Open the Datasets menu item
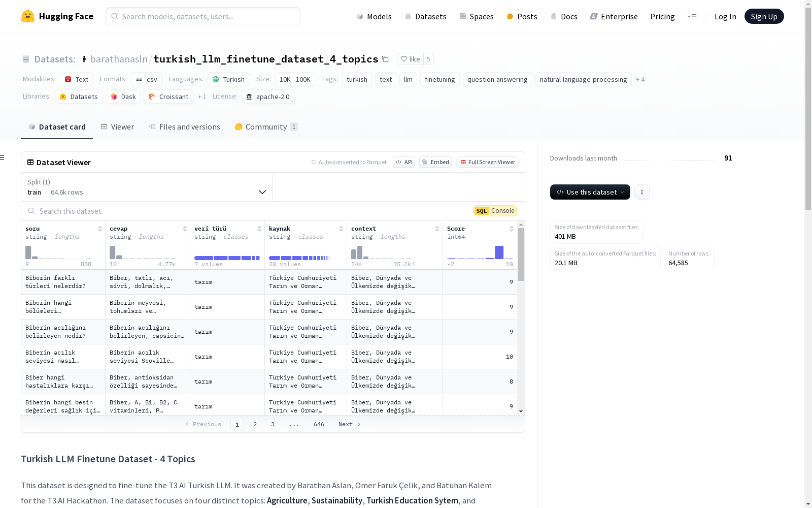The image size is (812, 508). [x=425, y=16]
